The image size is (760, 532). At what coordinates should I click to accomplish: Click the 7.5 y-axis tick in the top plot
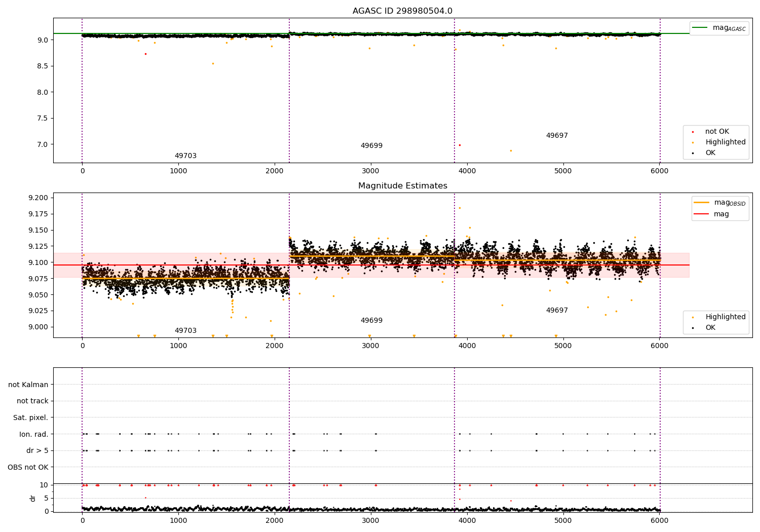pos(43,119)
